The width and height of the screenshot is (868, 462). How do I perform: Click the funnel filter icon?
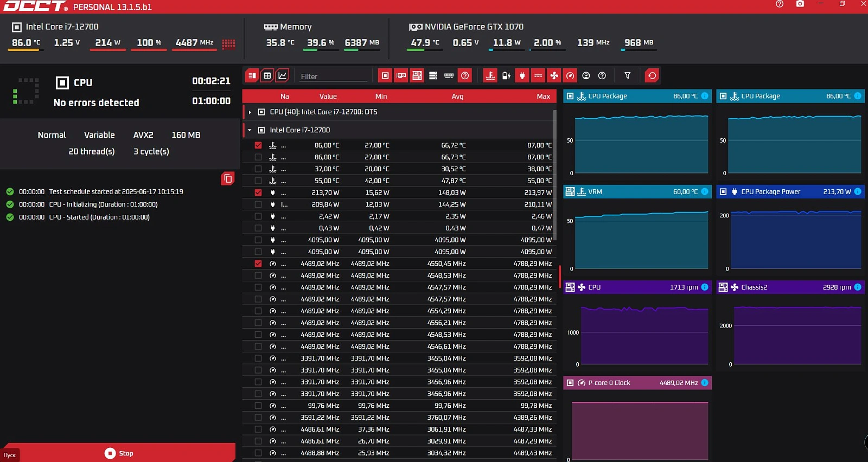click(x=628, y=76)
